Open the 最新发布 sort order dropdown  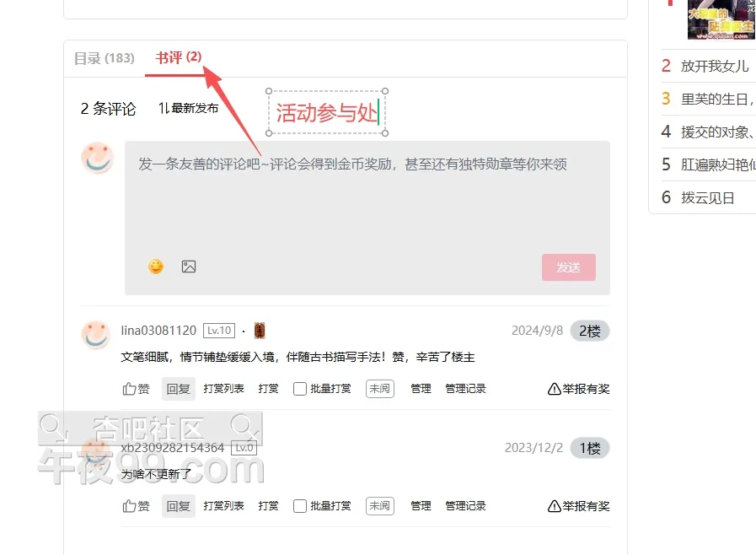click(x=189, y=108)
